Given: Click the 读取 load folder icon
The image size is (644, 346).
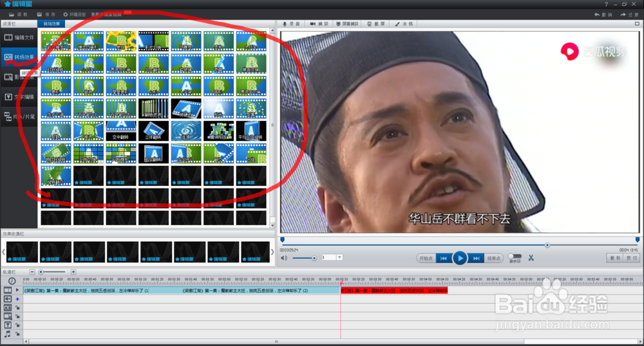Looking at the screenshot, I should coord(12,14).
